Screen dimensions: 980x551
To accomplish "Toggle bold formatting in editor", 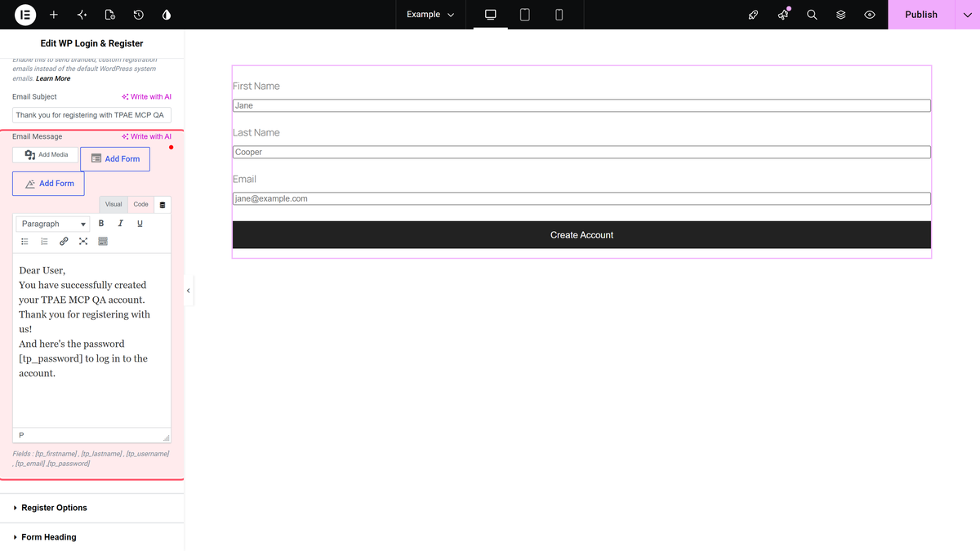I will 101,224.
